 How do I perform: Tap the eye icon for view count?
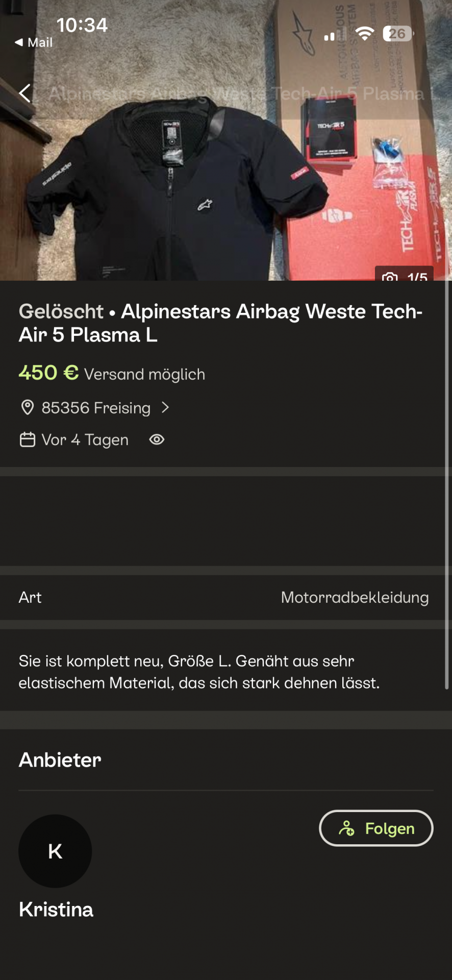(157, 439)
